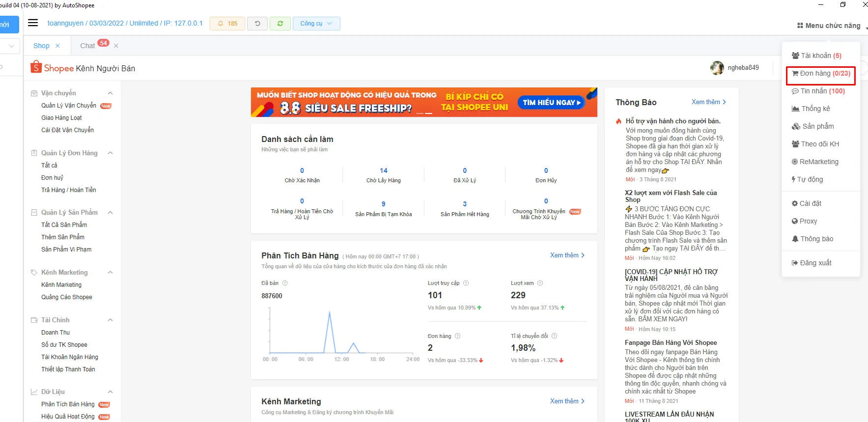This screenshot has width=868, height=422.
Task: Collapse the Dữ Liệu sidebar section
Action: pos(111,392)
